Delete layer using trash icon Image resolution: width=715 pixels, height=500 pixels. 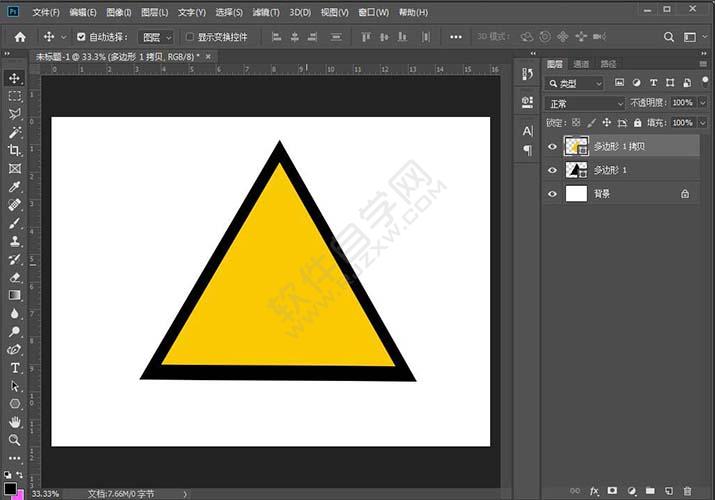[x=687, y=491]
